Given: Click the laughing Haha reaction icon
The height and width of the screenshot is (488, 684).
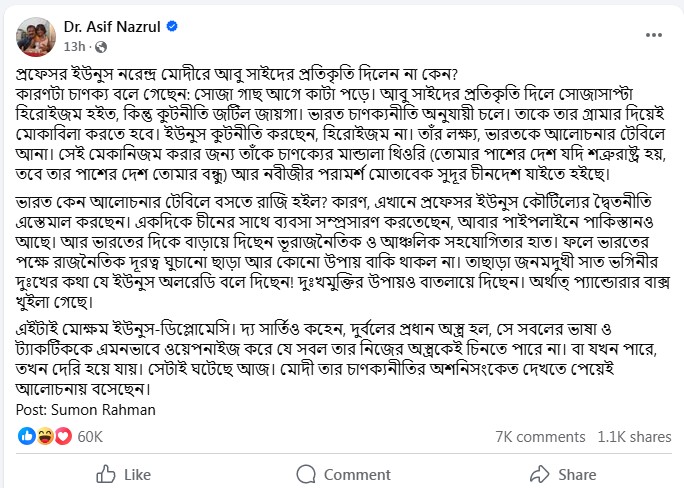Looking at the screenshot, I should (x=45, y=436).
